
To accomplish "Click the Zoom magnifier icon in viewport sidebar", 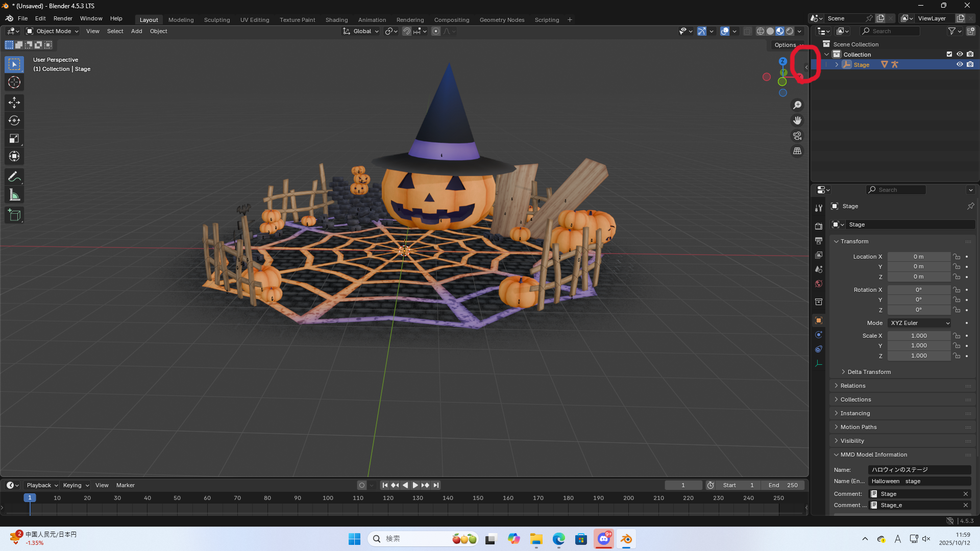I will 797,105.
